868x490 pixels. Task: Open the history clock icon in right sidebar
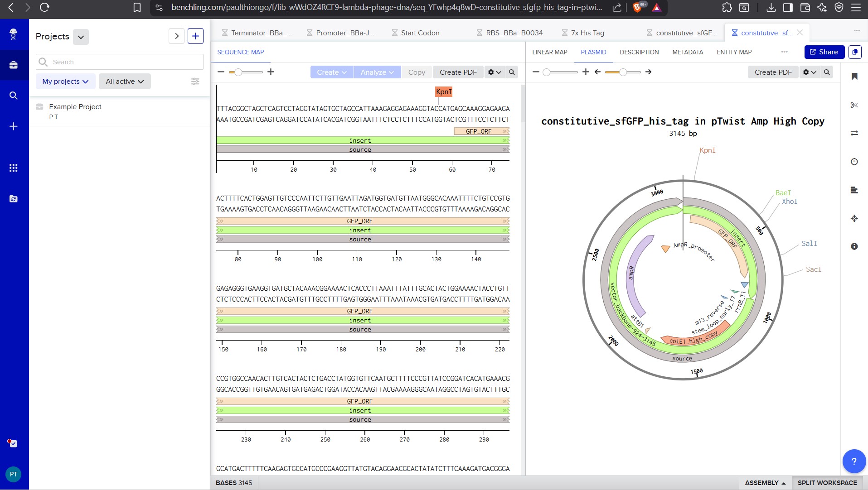[x=854, y=162]
